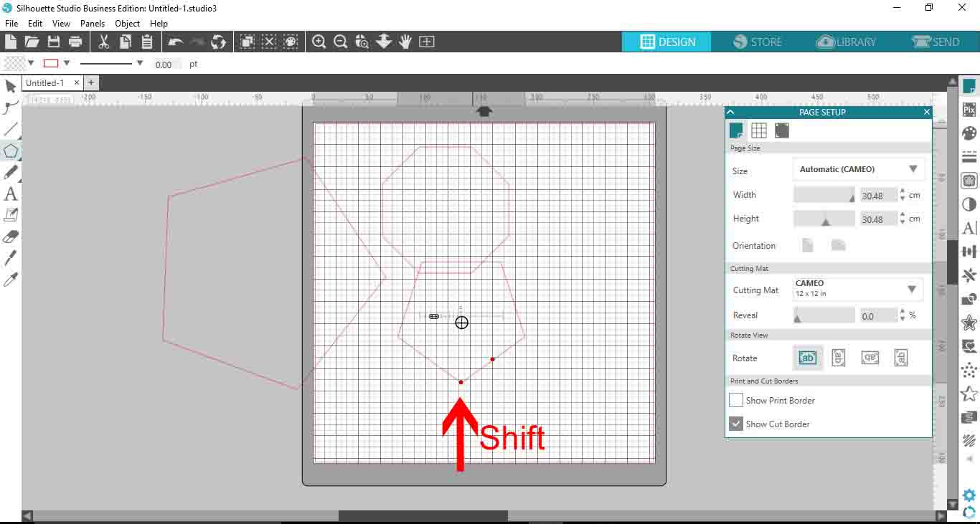The image size is (980, 524).
Task: Adjust Reveal percentage stepper
Action: 903,315
